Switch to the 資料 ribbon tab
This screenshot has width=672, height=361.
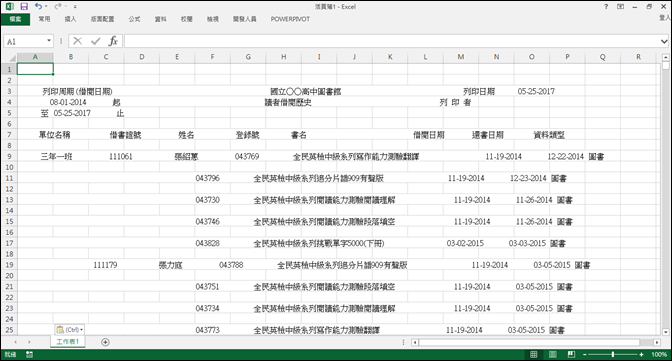(160, 19)
